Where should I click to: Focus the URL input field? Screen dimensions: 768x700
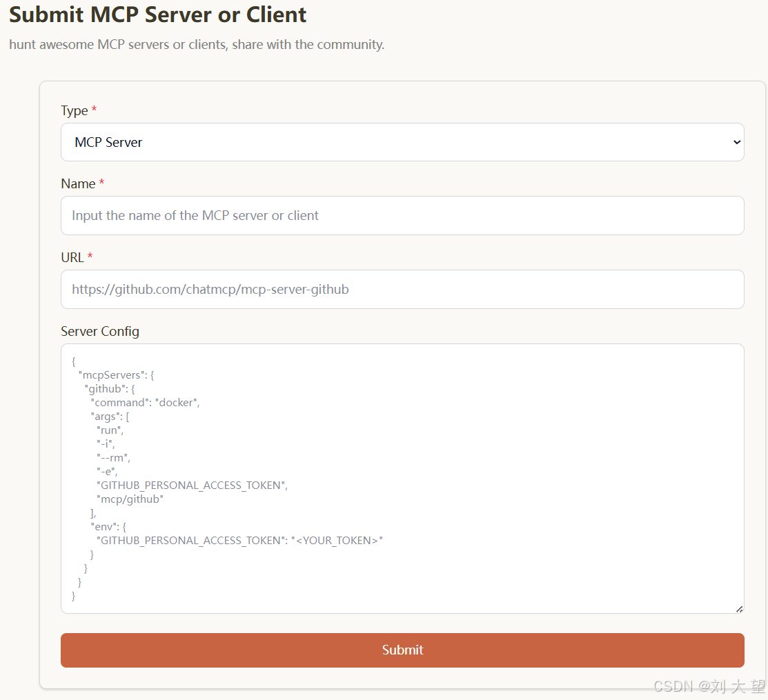[x=402, y=289]
